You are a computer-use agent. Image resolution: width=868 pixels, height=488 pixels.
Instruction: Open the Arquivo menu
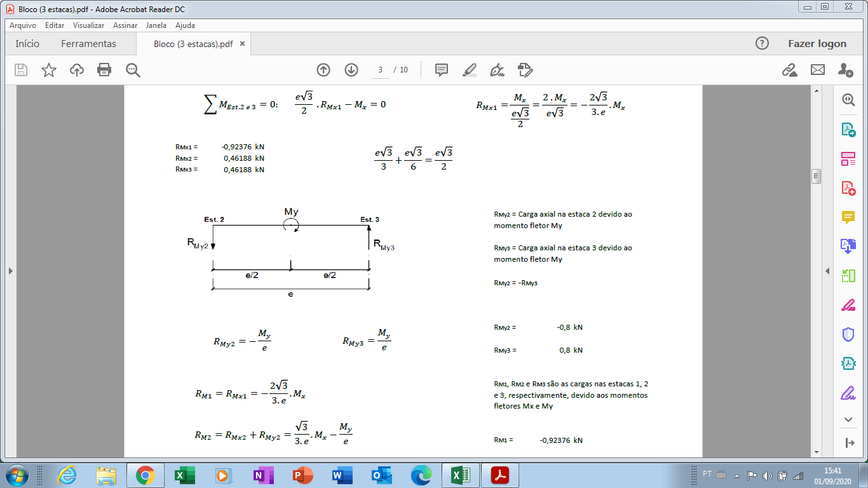(x=23, y=25)
